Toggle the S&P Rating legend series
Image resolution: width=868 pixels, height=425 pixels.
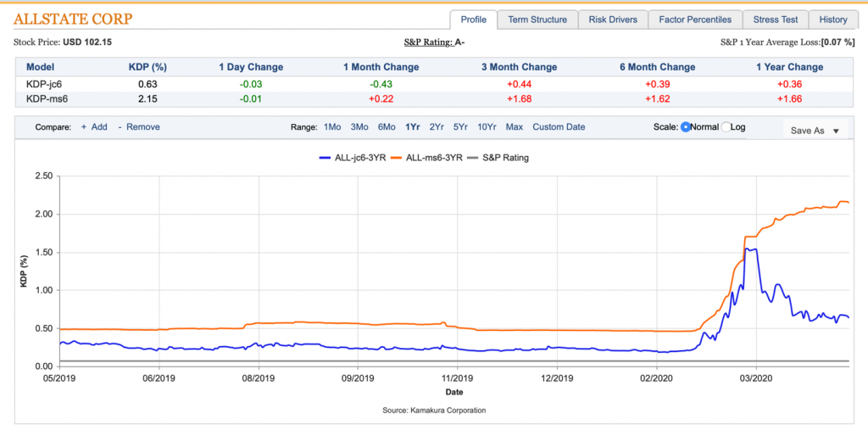coord(497,158)
